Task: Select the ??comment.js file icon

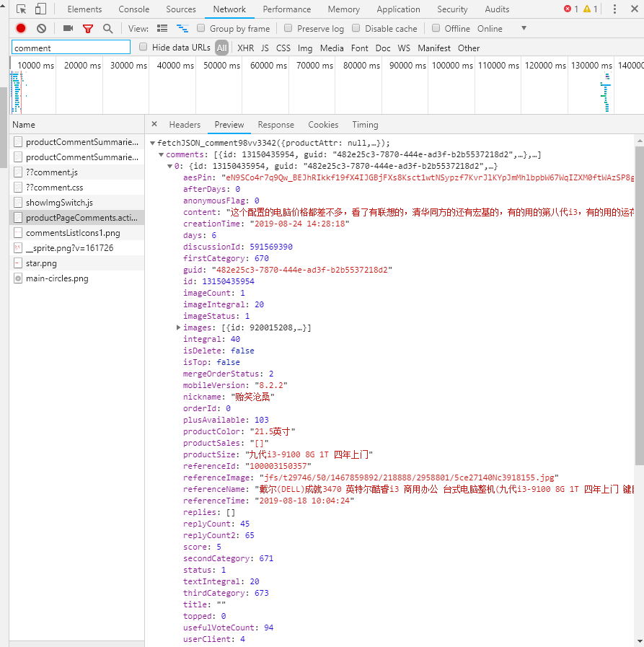Action: pyautogui.click(x=18, y=172)
